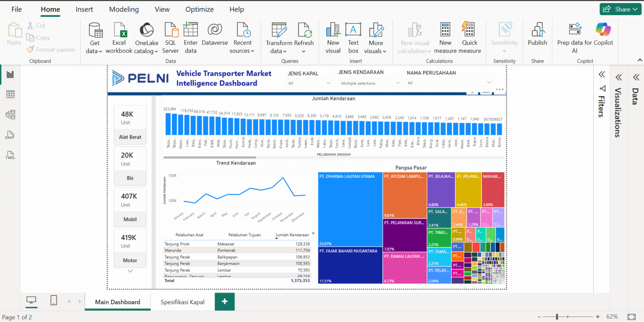
Task: Click fit to page icon
Action: point(631,317)
